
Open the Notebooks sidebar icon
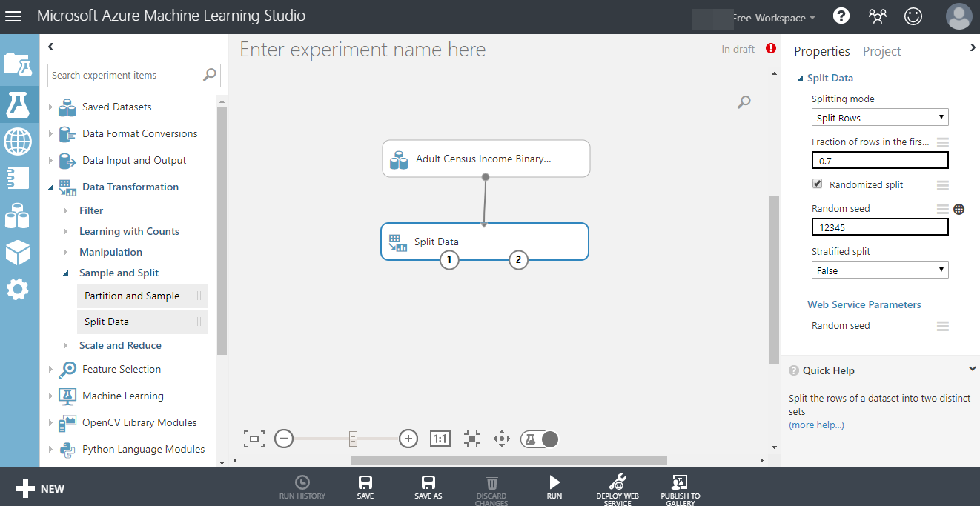point(18,177)
